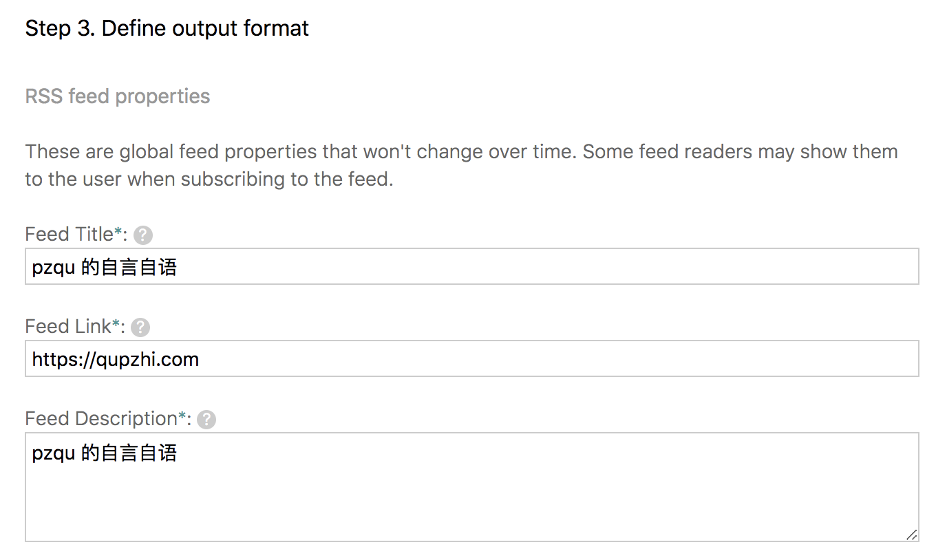Select the "Feed Link" label
947x560 pixels.
point(67,327)
